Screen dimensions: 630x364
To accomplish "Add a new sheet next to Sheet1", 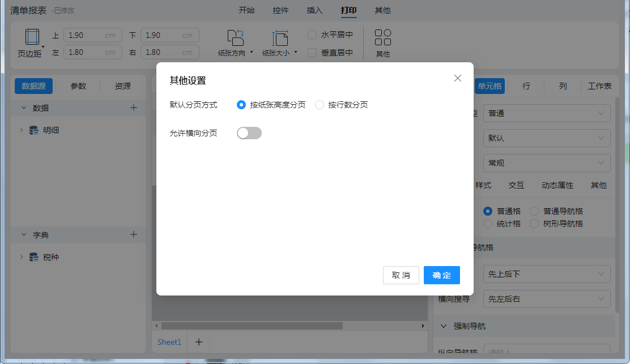I will click(199, 342).
